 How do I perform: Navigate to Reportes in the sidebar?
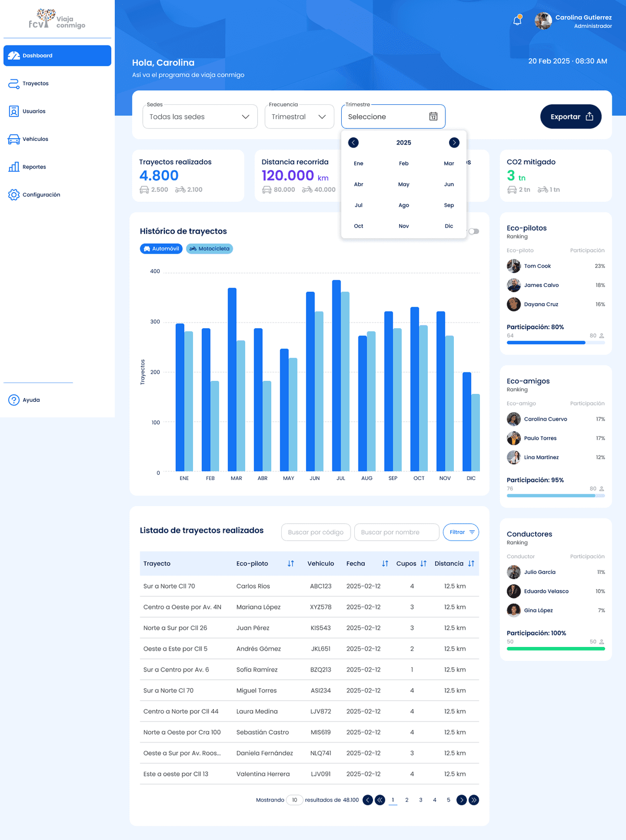[x=34, y=167]
